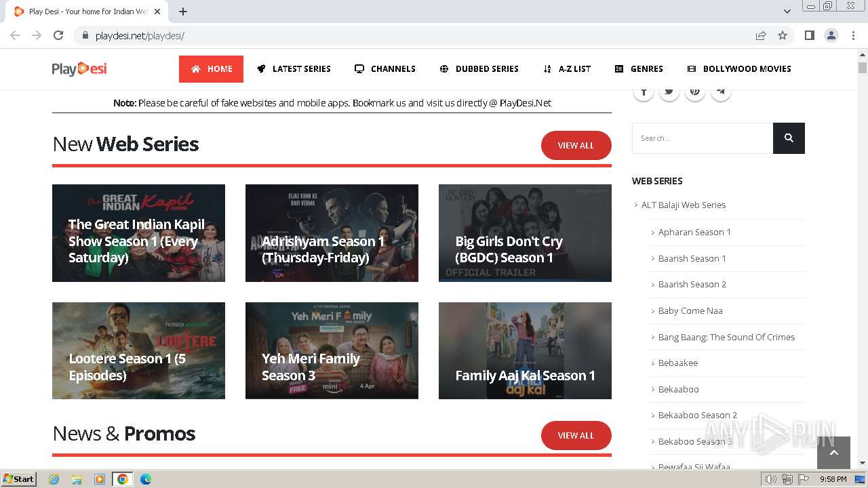868x488 pixels.
Task: Open GENRES menu
Action: [x=639, y=69]
